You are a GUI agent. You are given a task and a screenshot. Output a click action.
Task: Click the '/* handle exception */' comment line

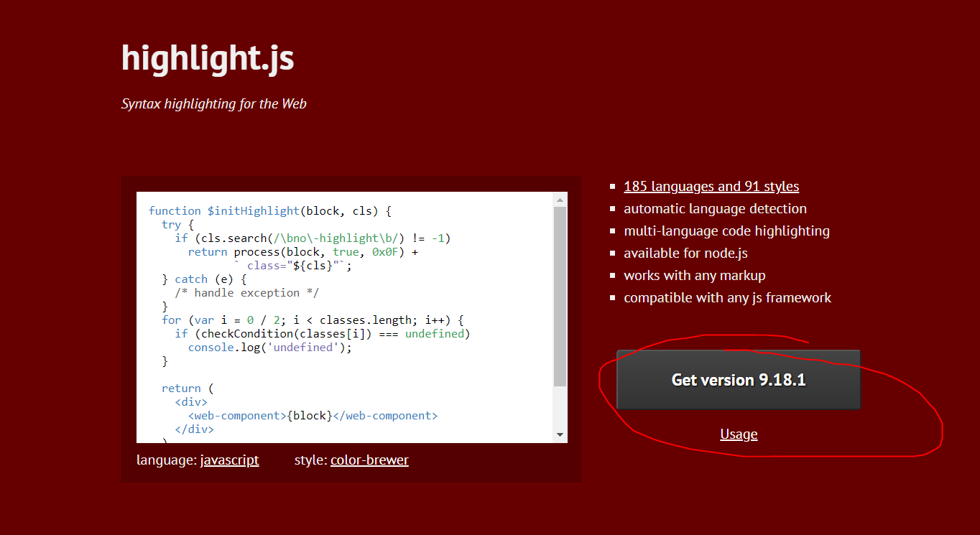tap(247, 292)
